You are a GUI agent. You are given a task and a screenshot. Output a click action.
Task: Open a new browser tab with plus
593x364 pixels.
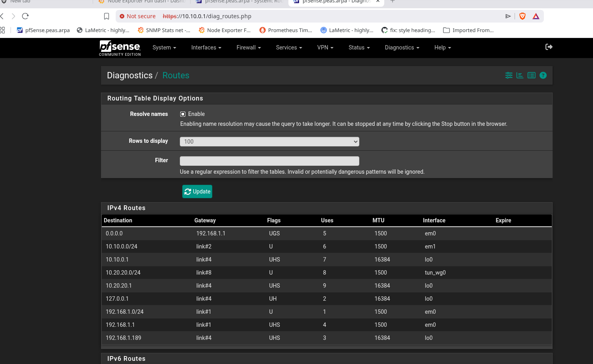pos(393,2)
